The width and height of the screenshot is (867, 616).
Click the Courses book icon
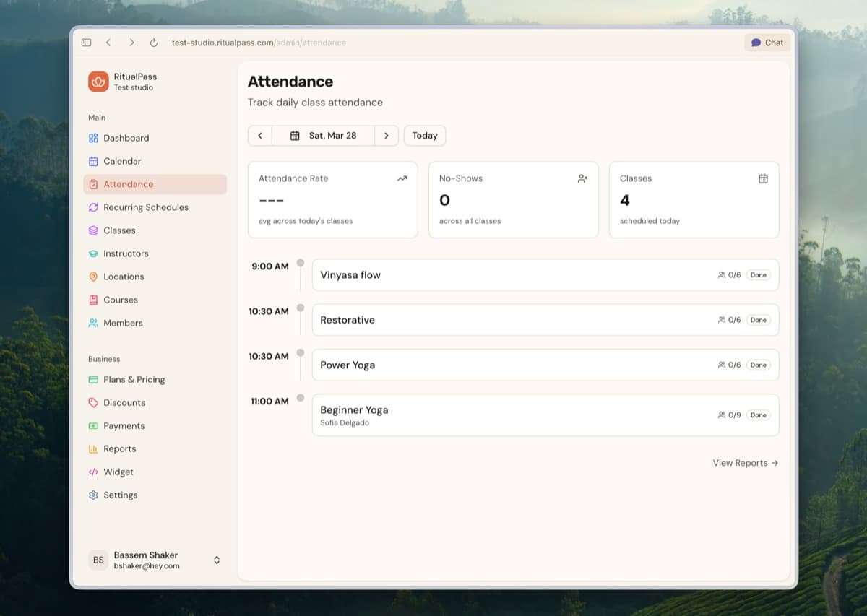point(93,300)
